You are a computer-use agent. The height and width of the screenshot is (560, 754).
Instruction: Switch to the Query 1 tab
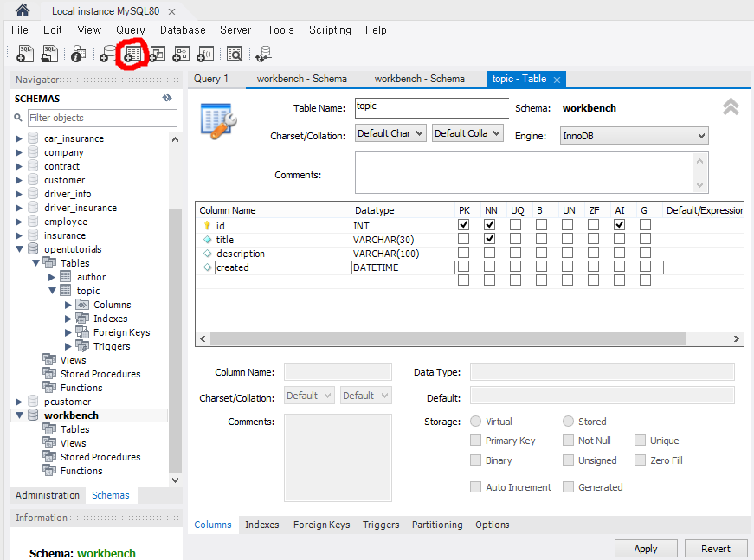click(x=210, y=79)
